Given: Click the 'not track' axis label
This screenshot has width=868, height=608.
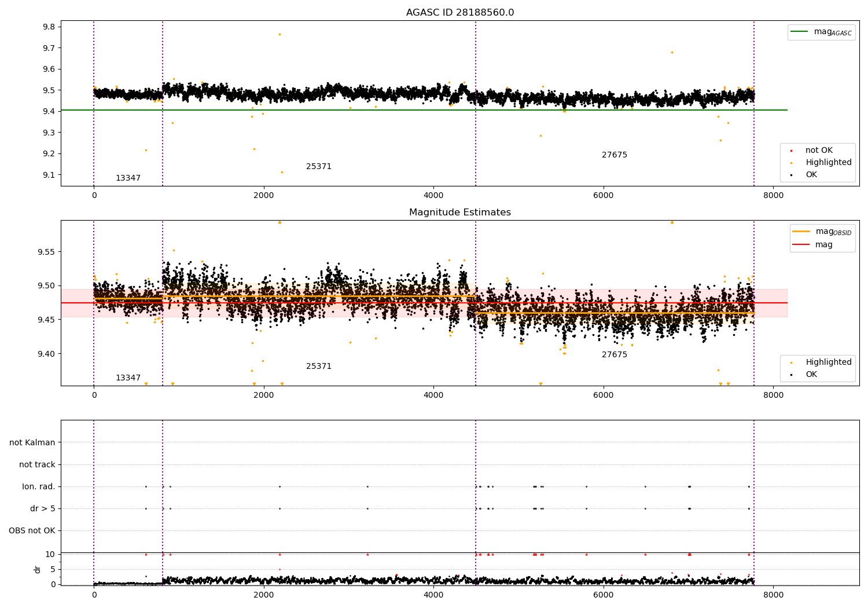Looking at the screenshot, I should 37,465.
